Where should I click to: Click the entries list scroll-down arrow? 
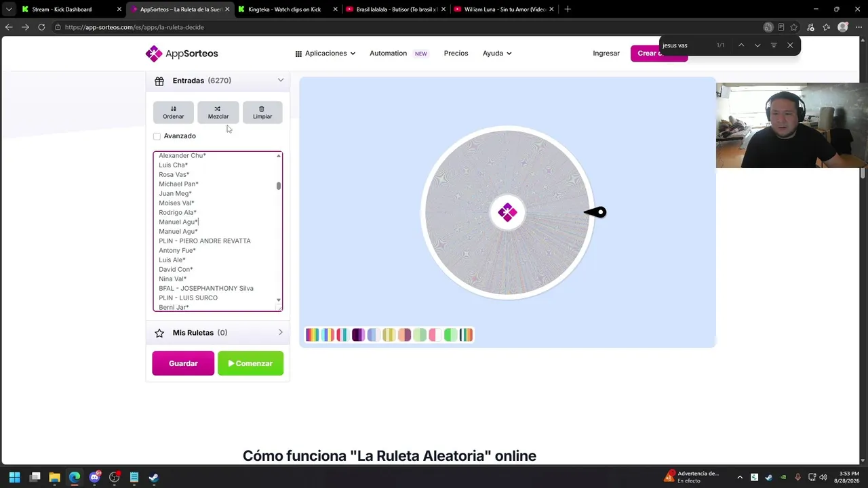(278, 300)
